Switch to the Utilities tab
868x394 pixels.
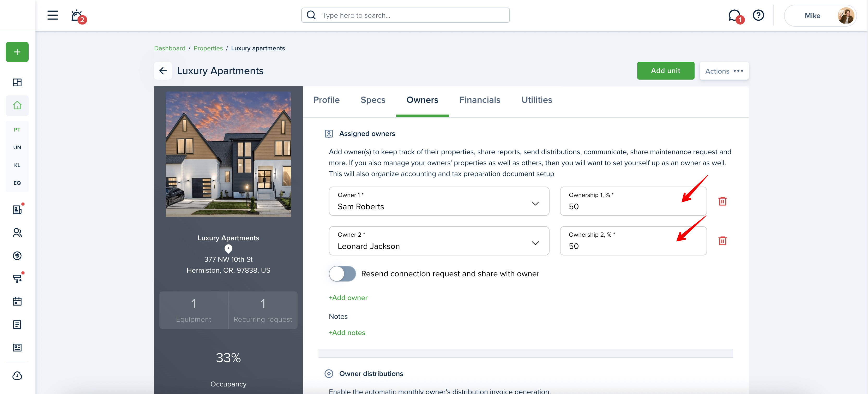[x=537, y=100]
